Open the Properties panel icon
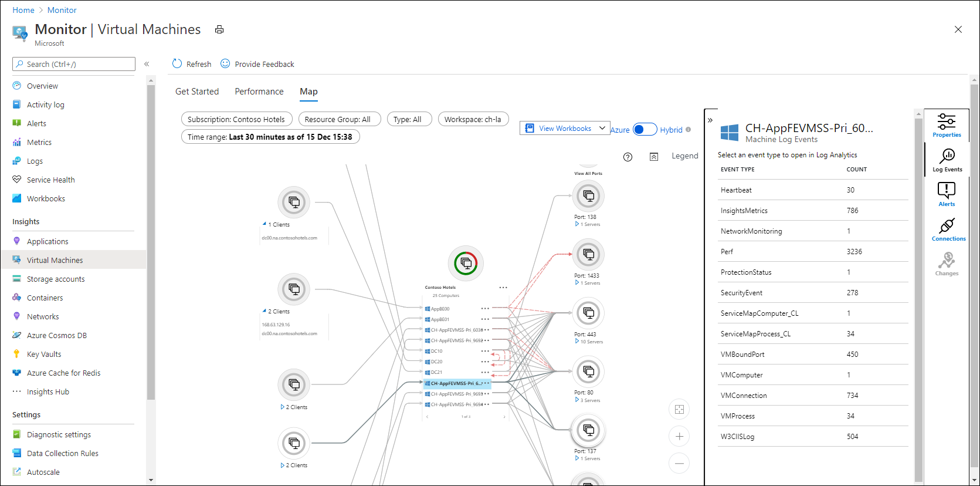 [x=947, y=125]
